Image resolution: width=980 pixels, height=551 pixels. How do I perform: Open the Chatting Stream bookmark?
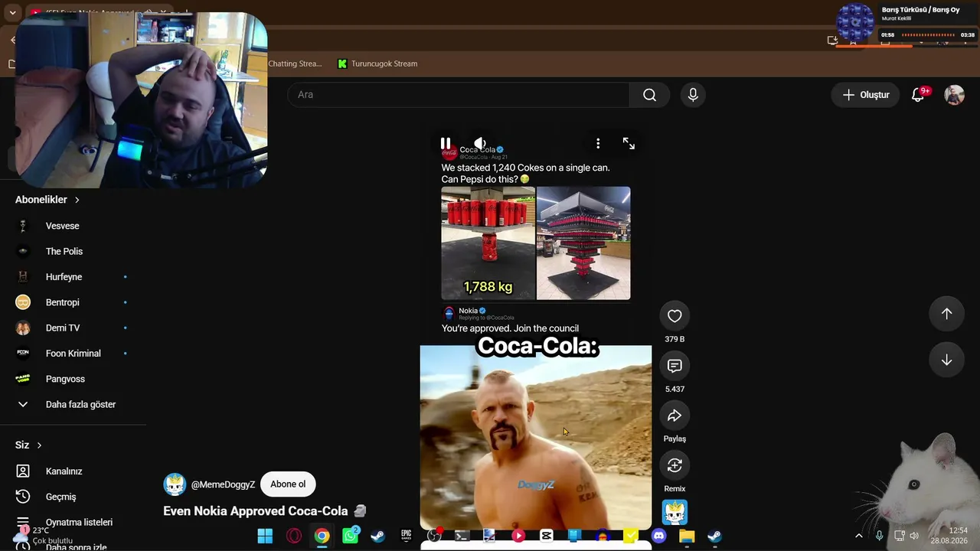pyautogui.click(x=296, y=64)
